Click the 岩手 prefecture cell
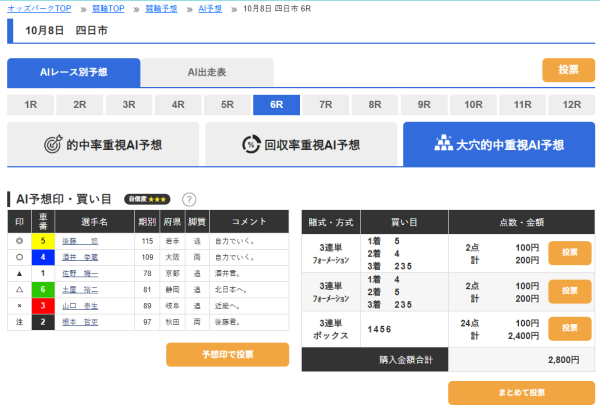 click(x=172, y=241)
